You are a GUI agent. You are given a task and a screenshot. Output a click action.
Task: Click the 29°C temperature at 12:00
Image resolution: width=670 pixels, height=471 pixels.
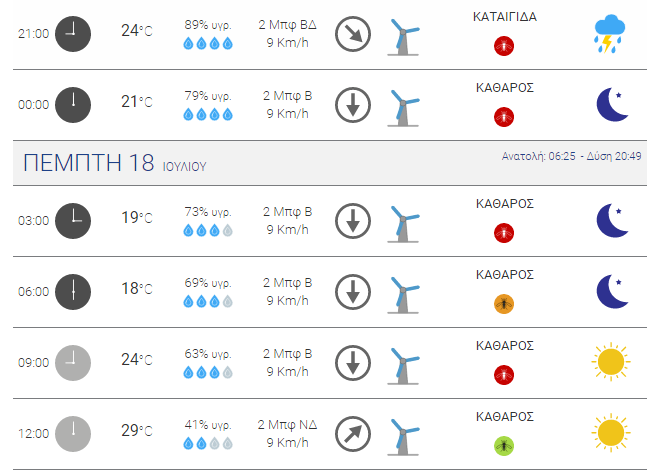(136, 430)
